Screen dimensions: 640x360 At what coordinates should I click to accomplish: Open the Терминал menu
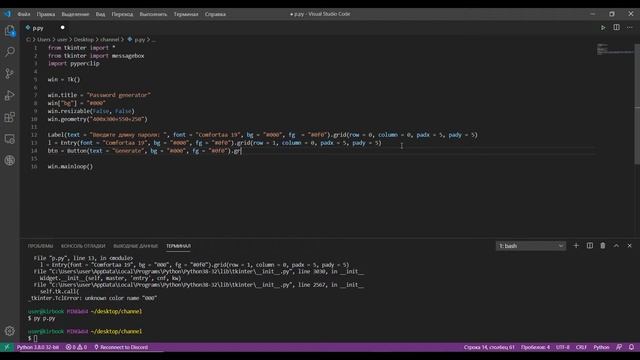click(186, 14)
